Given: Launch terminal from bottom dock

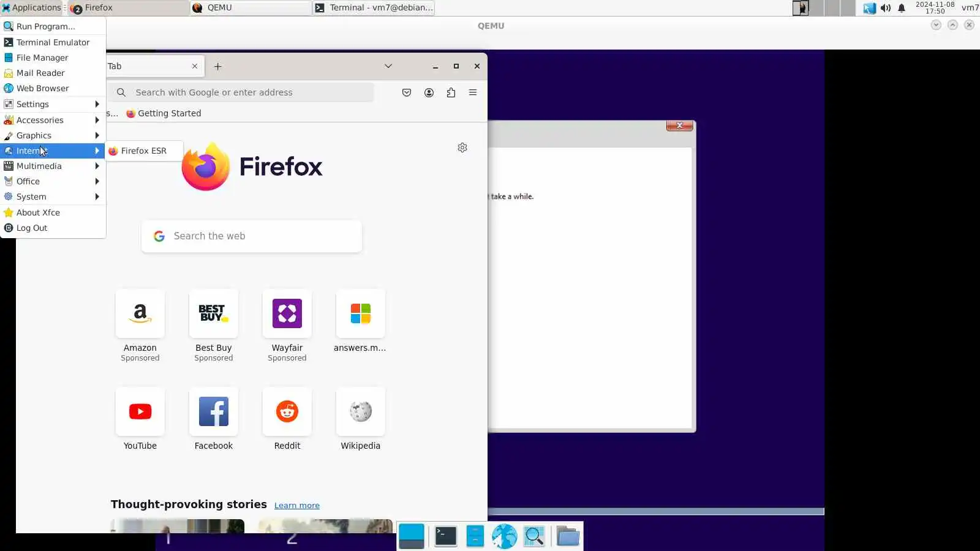Looking at the screenshot, I should 446,536.
